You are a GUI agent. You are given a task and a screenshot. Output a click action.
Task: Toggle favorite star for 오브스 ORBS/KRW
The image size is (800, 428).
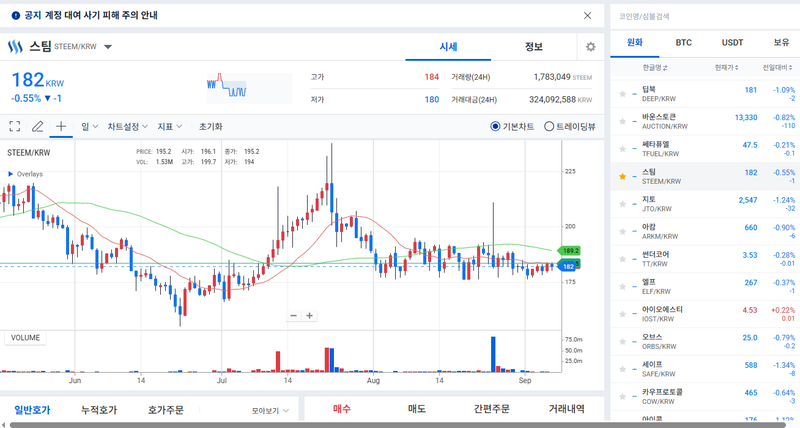click(x=622, y=342)
